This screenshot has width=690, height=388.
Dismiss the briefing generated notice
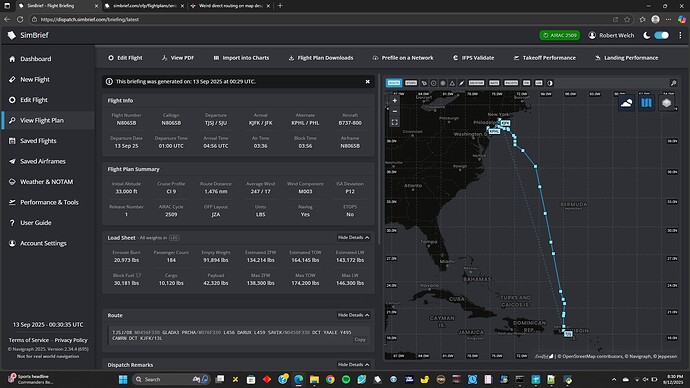click(367, 81)
